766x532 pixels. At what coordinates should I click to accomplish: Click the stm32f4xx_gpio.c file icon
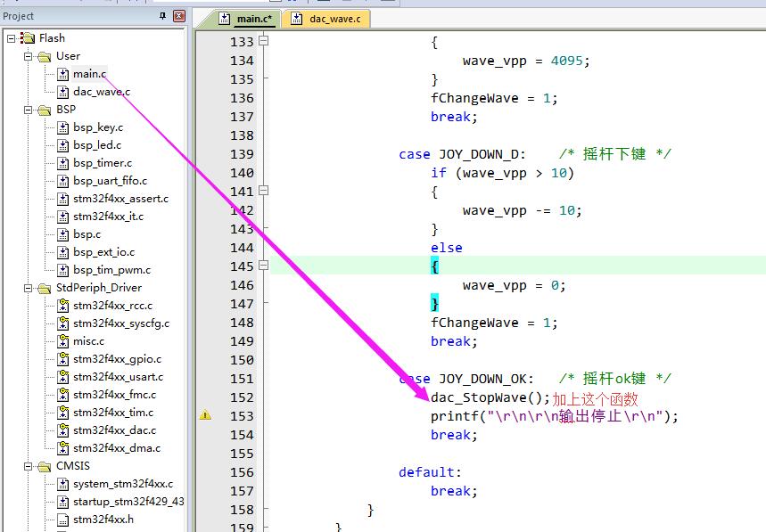pos(62,359)
